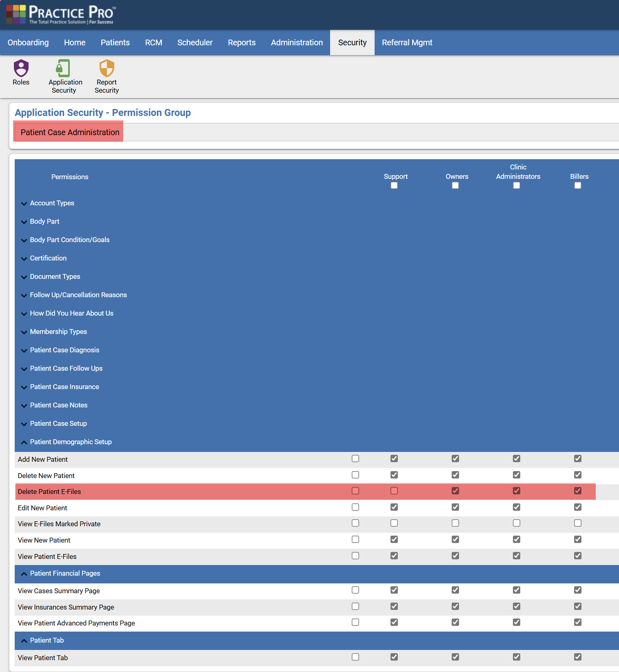This screenshot has height=672, width=619.
Task: Expand the Document Types group
Action: tap(55, 276)
